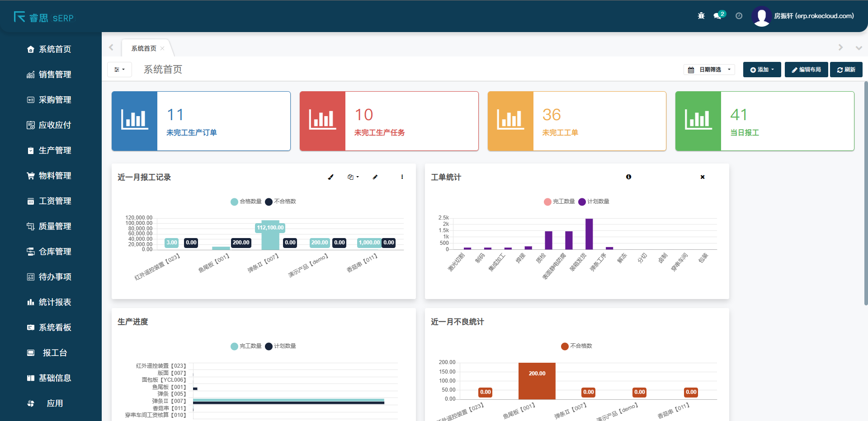Open chat messages with 2 unread badge
868x421 pixels.
click(x=718, y=16)
